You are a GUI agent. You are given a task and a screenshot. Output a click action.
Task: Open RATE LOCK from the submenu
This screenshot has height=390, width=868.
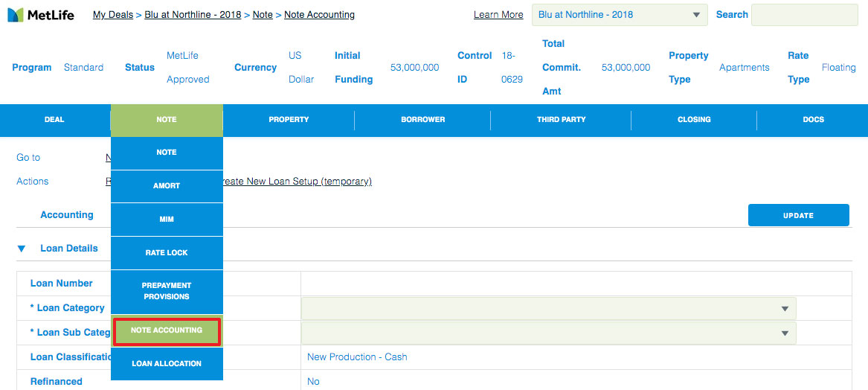coord(167,252)
